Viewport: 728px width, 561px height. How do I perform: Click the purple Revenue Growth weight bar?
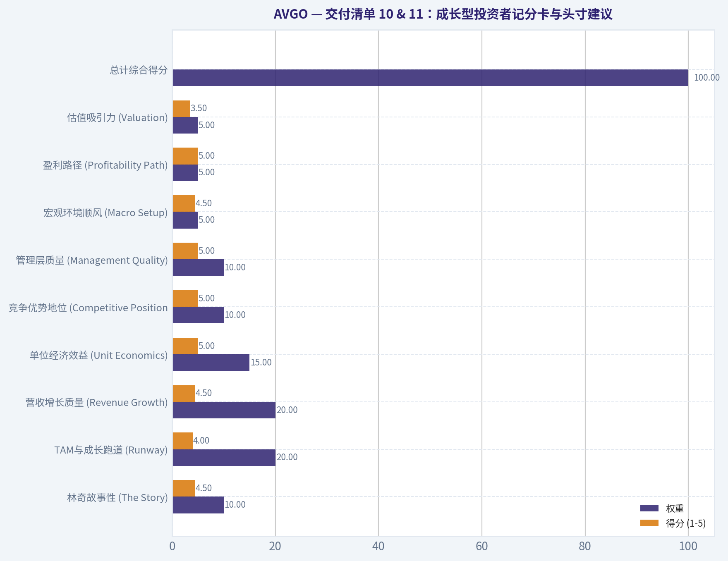224,410
